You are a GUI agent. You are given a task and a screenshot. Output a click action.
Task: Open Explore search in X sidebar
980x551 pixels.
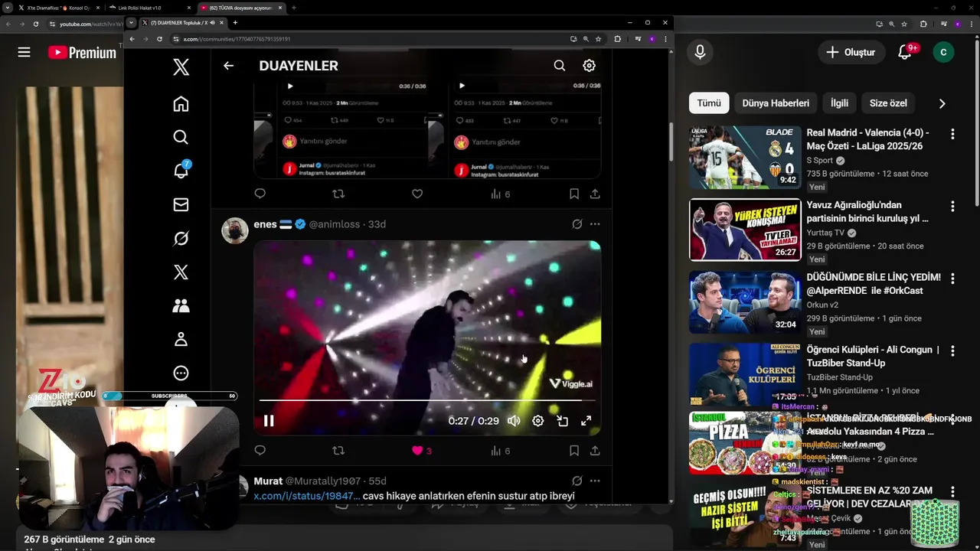coord(181,137)
